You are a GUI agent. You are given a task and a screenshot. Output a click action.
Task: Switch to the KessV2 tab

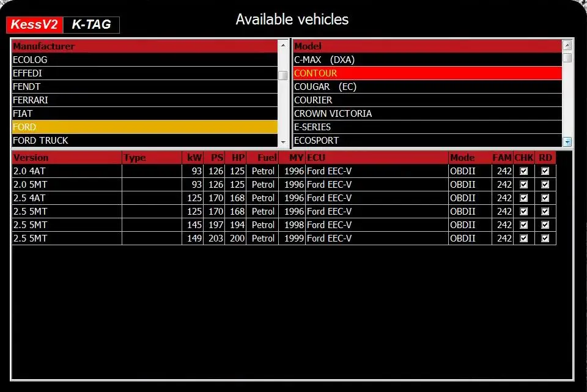coord(34,24)
